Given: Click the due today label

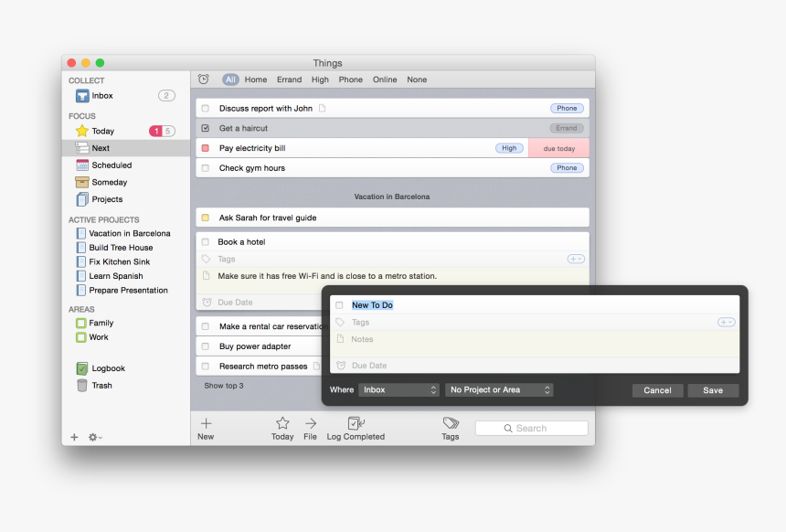Looking at the screenshot, I should 559,148.
